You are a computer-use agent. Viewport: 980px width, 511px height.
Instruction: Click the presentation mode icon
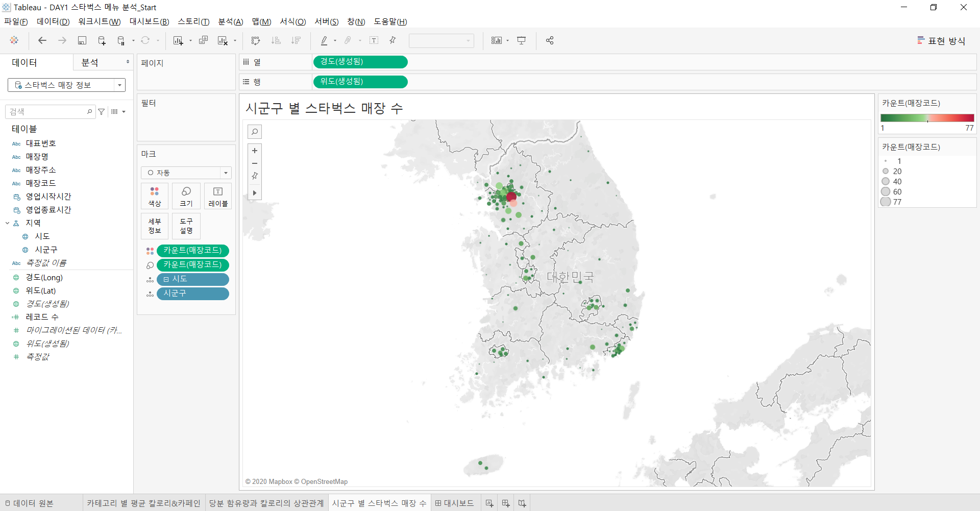point(521,40)
